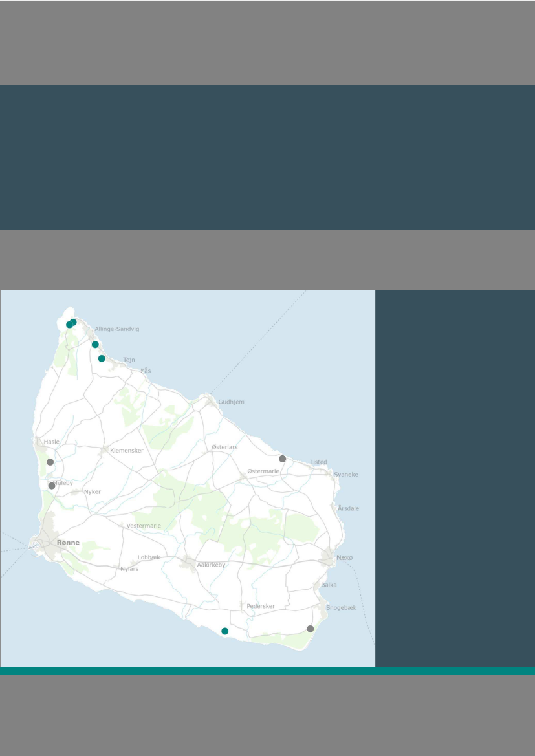Click the Klemensker label

point(127,450)
